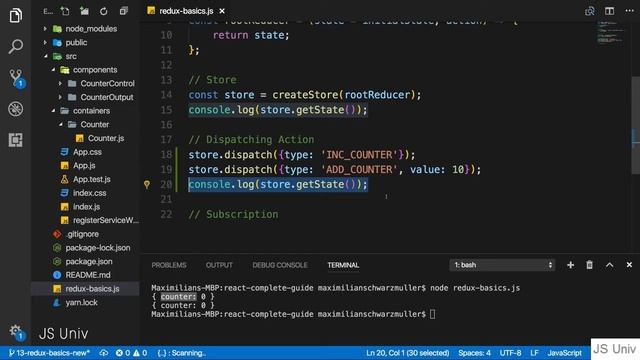The height and width of the screenshot is (360, 640).
Task: Click the cloud sync icon in status bar
Action: 104,353
